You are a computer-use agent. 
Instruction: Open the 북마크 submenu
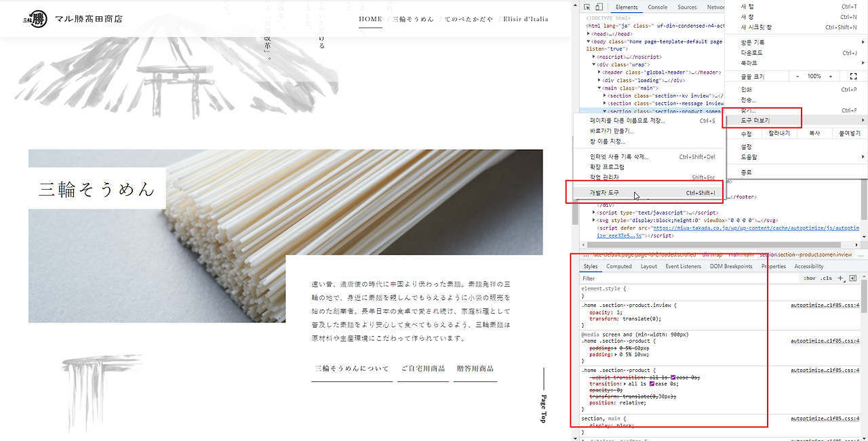(796, 62)
